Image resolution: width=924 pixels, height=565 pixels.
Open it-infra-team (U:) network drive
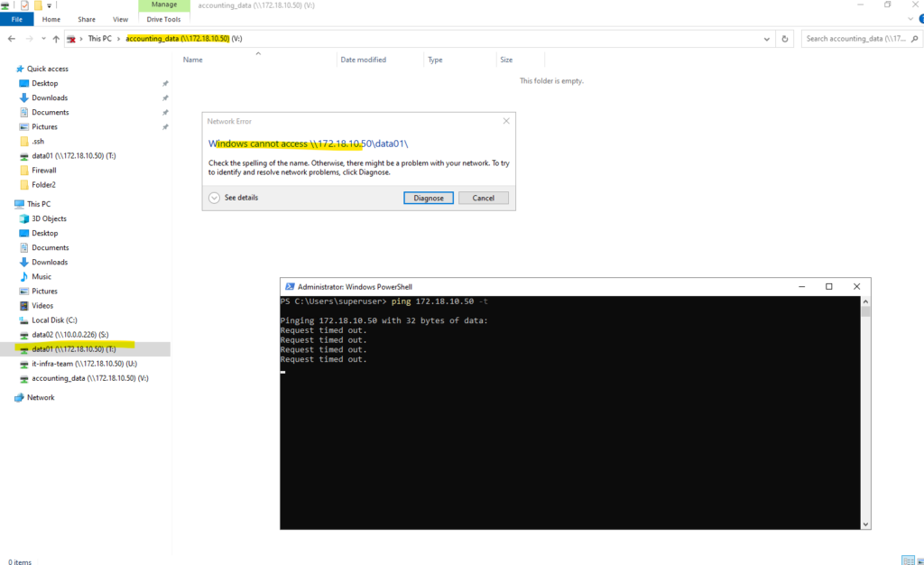pos(84,364)
